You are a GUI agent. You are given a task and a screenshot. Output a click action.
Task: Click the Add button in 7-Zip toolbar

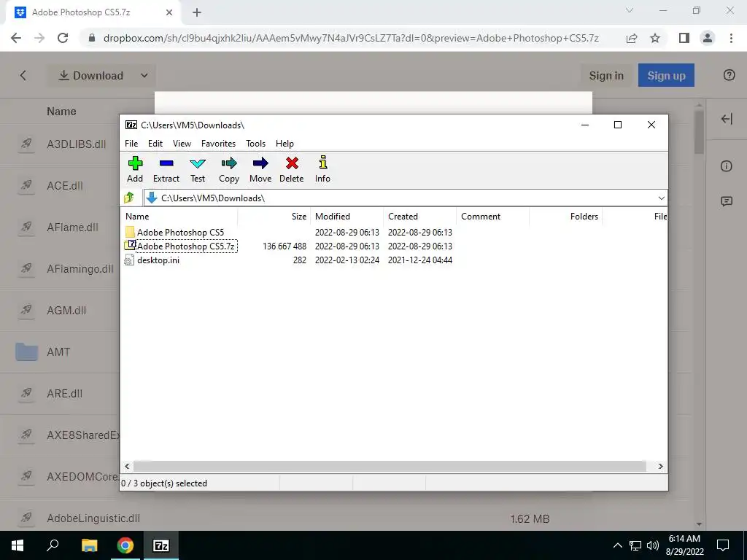pos(135,169)
